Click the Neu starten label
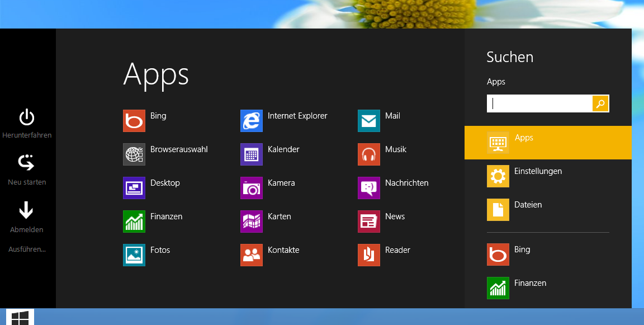 pos(27,182)
